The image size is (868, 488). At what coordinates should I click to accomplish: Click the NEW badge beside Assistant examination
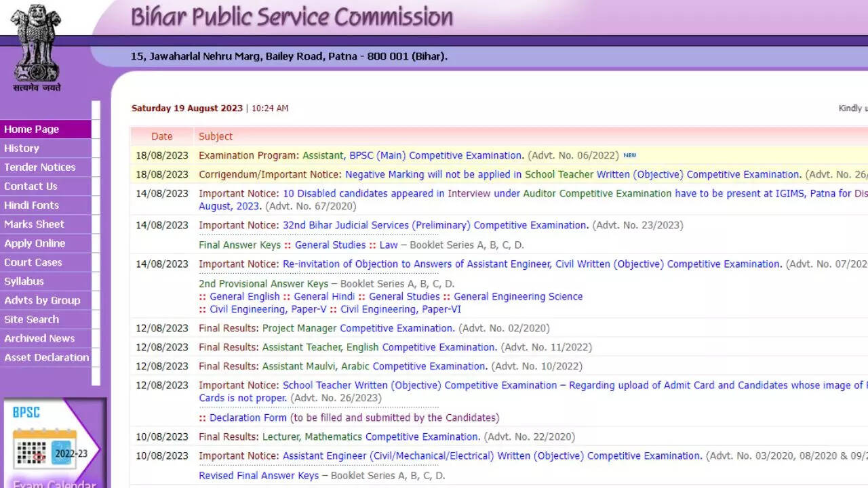pos(630,155)
